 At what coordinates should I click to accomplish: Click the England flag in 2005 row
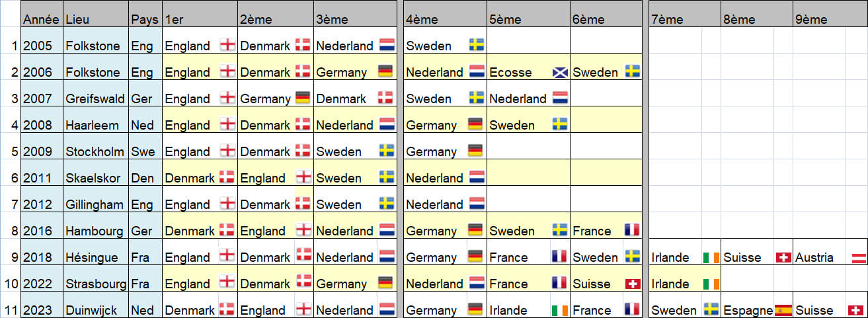(227, 45)
